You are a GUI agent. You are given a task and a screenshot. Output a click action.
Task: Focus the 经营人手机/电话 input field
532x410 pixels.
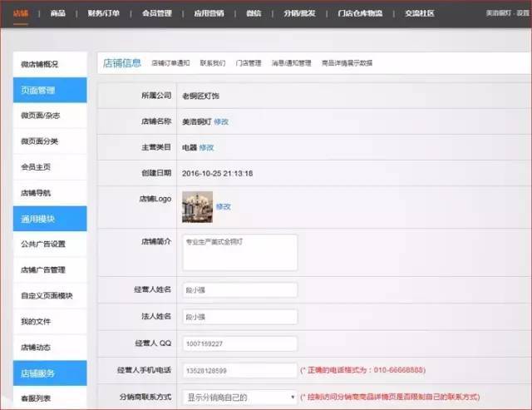pyautogui.click(x=240, y=370)
